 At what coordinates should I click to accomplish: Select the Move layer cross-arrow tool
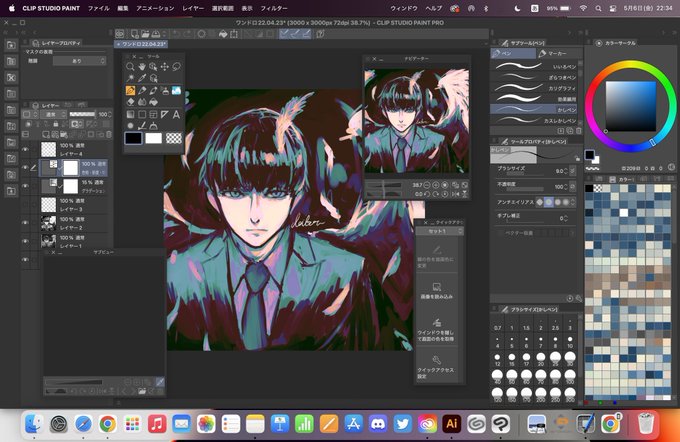pyautogui.click(x=165, y=66)
